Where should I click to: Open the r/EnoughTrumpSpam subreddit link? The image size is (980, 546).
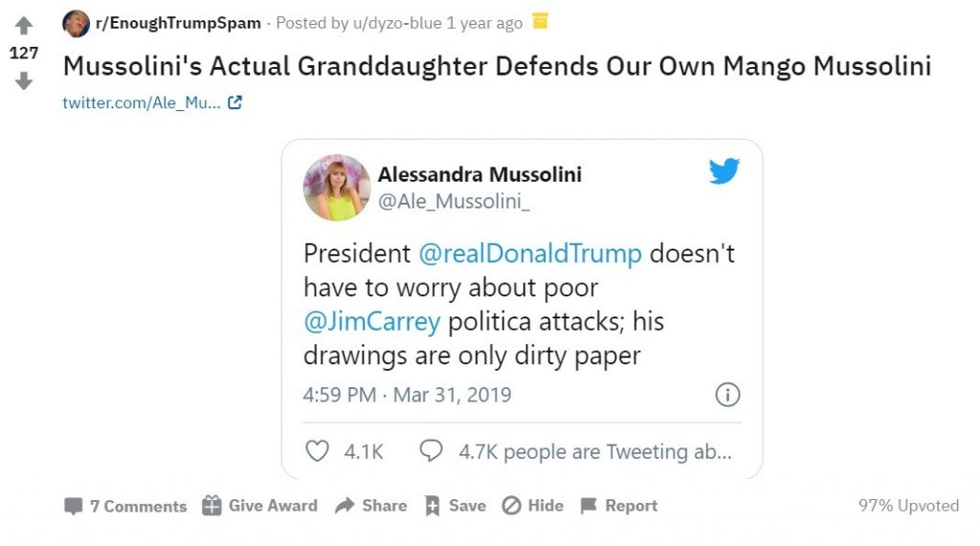pos(178,23)
